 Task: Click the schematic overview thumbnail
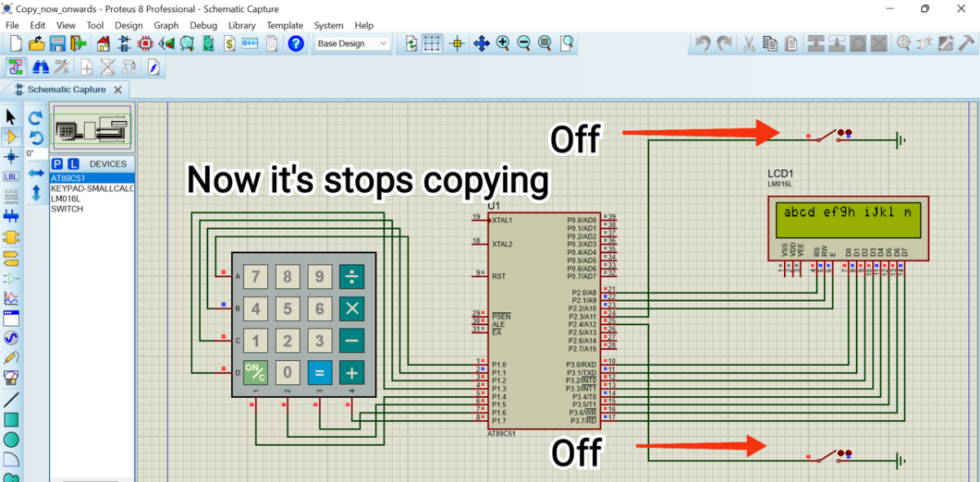pyautogui.click(x=91, y=127)
